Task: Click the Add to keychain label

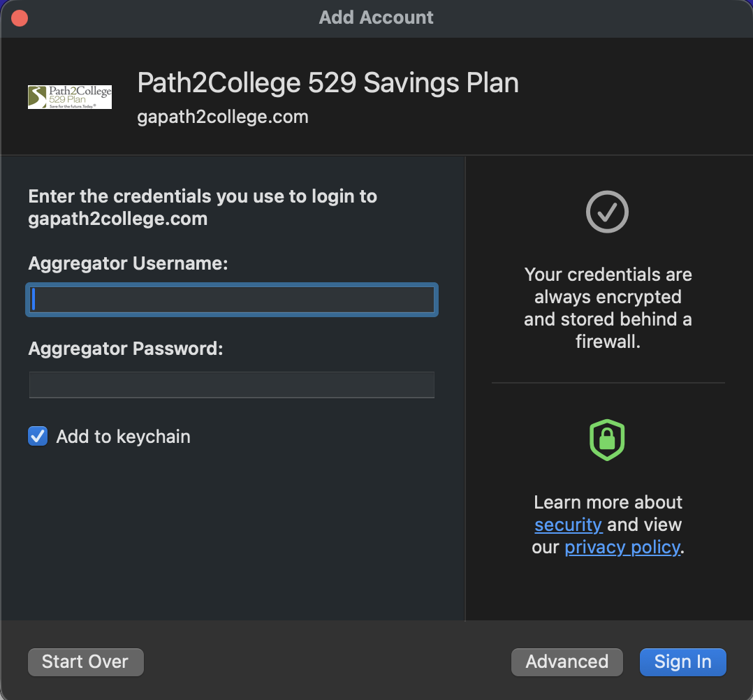Action: pos(123,437)
